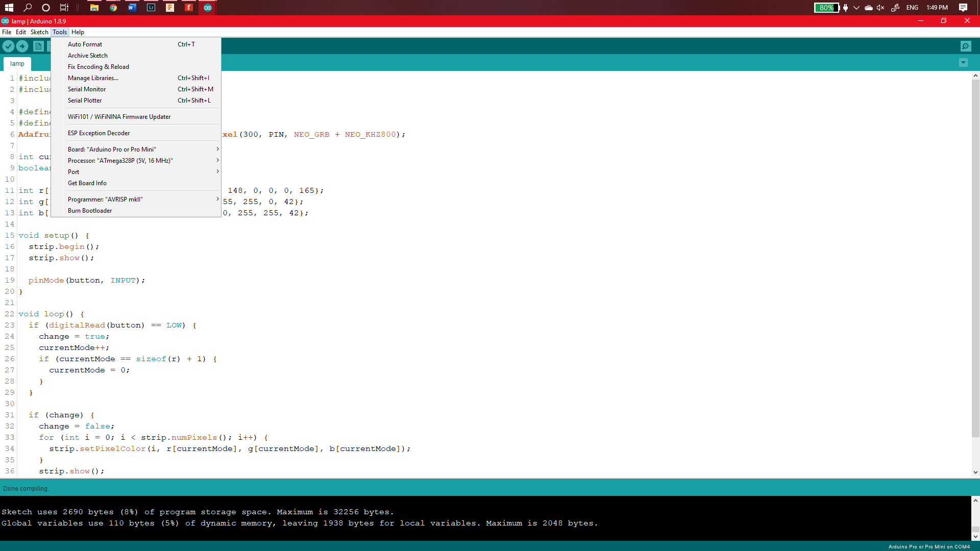Verify the sketch using the checkmark icon

tap(8, 46)
